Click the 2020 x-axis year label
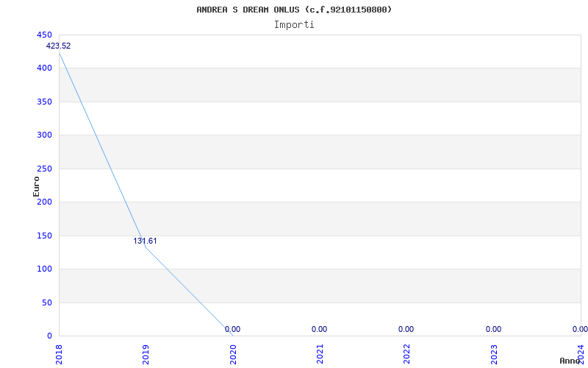 [x=232, y=355]
